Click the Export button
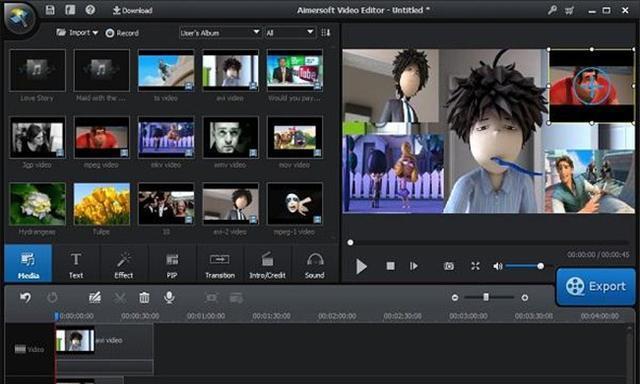This screenshot has height=384, width=640. (x=596, y=286)
